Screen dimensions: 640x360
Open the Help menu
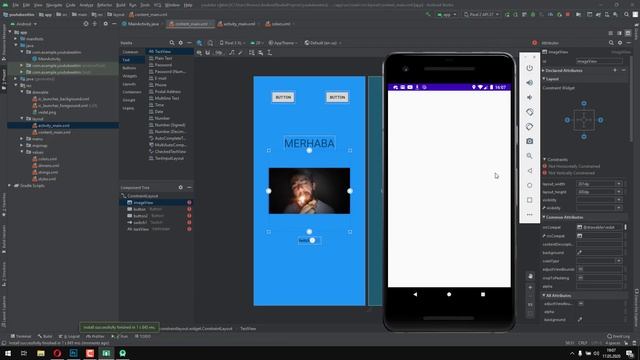click(x=188, y=5)
